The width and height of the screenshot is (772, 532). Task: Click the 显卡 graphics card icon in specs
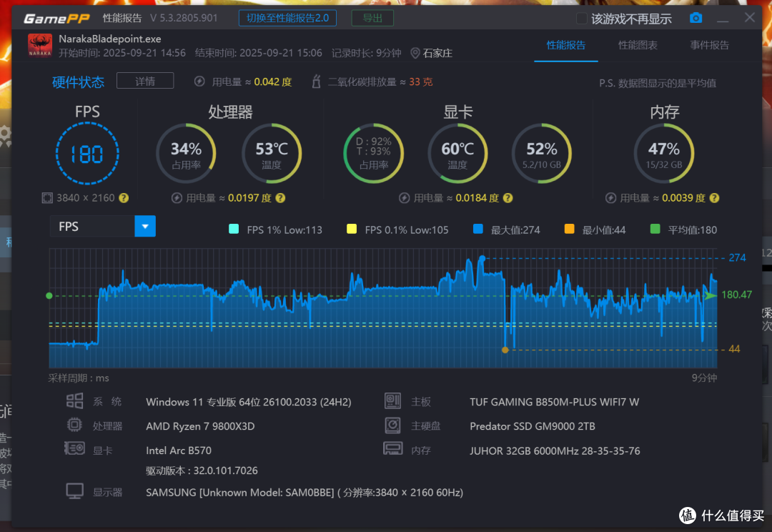click(x=74, y=448)
